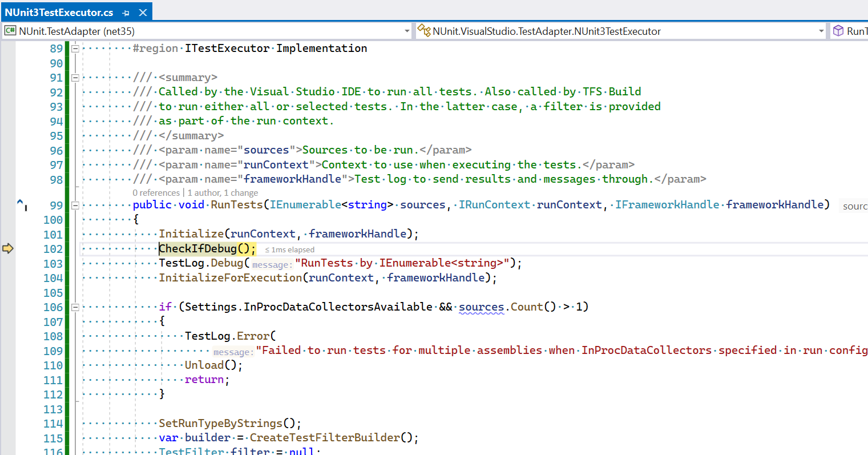Collapse the ITestExecutor Implementation region

pos(75,49)
